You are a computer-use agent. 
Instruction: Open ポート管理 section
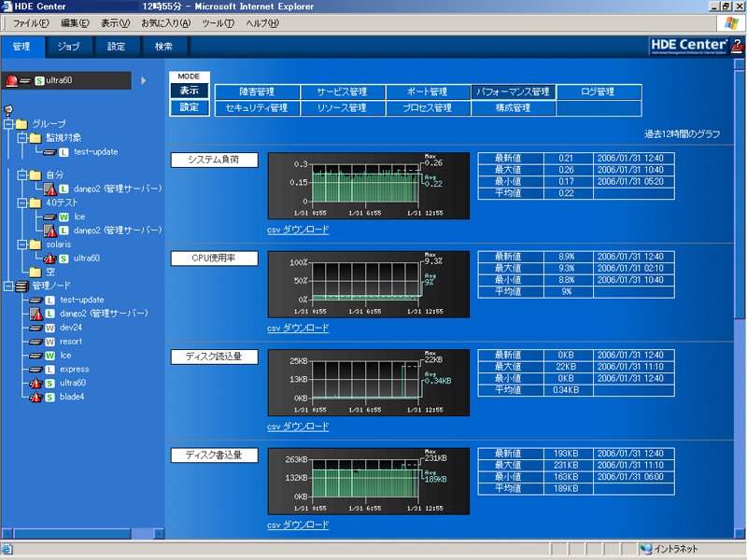click(x=428, y=91)
